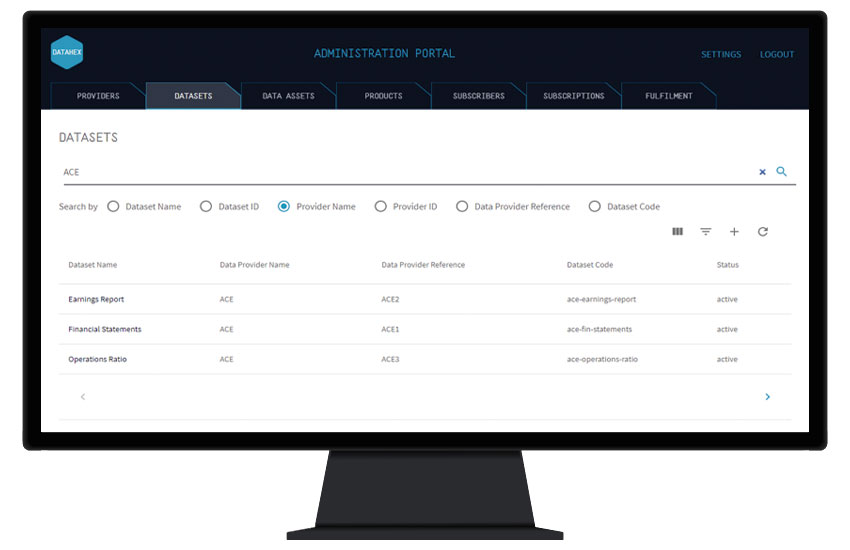
Task: Click provider name ACE in Earnings Report row
Action: point(227,299)
